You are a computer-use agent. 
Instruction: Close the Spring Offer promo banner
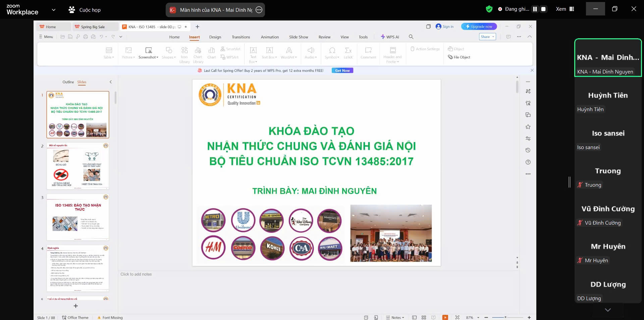click(532, 70)
